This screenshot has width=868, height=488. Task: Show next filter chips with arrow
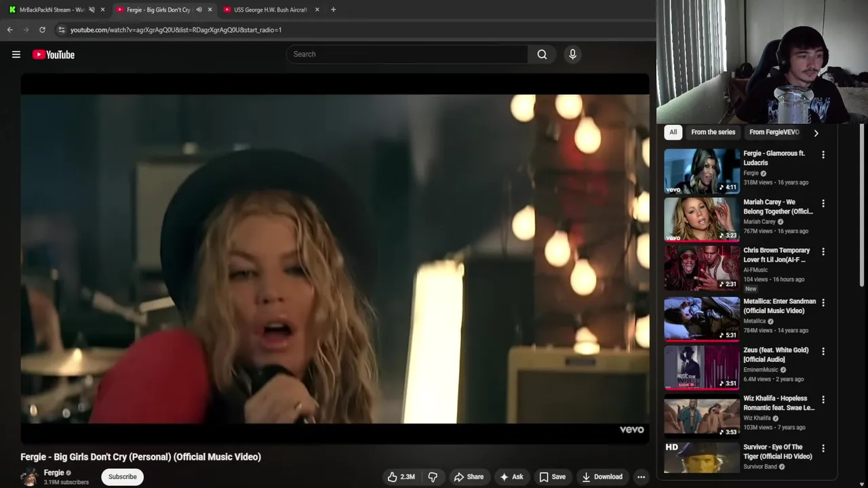816,133
